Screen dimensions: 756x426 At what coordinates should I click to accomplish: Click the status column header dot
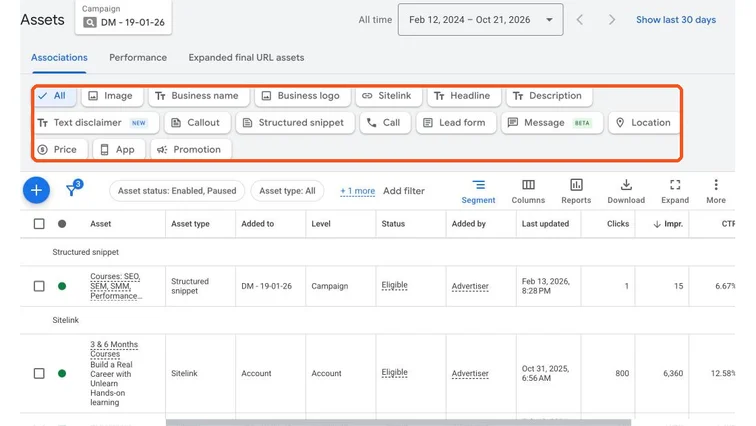pyautogui.click(x=62, y=224)
